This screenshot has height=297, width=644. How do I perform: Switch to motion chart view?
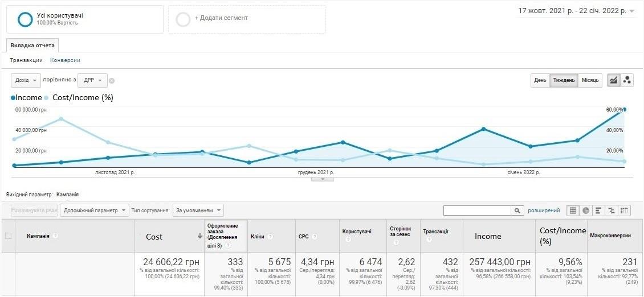(627, 80)
